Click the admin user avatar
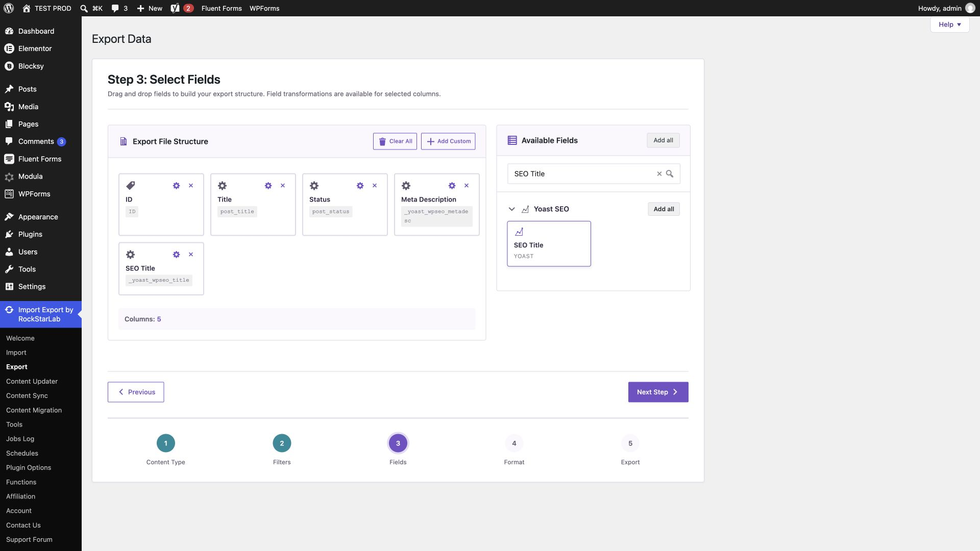This screenshot has height=551, width=980. click(x=970, y=8)
